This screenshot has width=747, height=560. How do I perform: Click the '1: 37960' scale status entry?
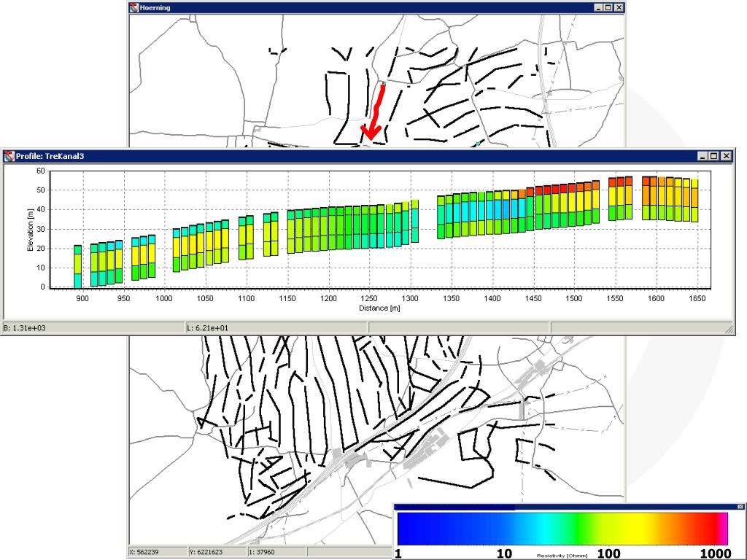coord(276,552)
